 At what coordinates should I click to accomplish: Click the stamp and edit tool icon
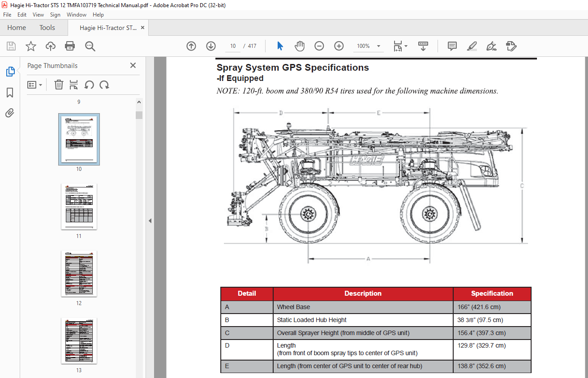[x=511, y=46]
